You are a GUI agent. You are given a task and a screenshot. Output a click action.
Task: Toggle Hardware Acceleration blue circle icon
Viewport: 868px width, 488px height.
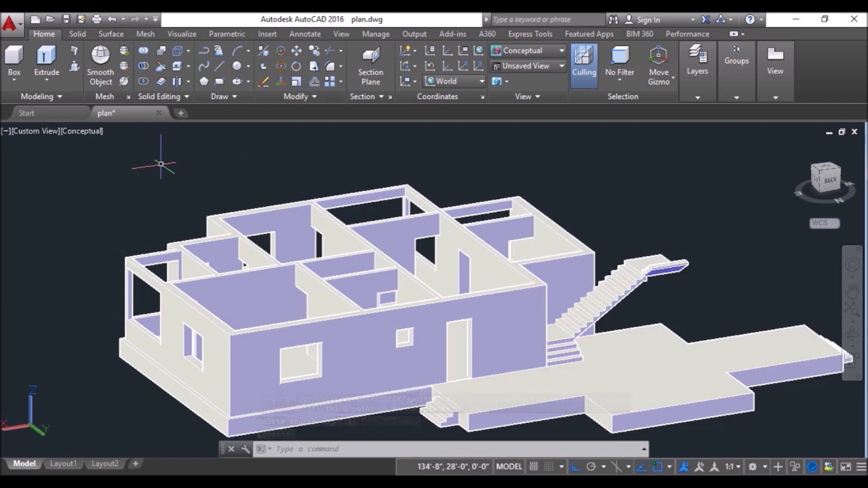(x=812, y=466)
